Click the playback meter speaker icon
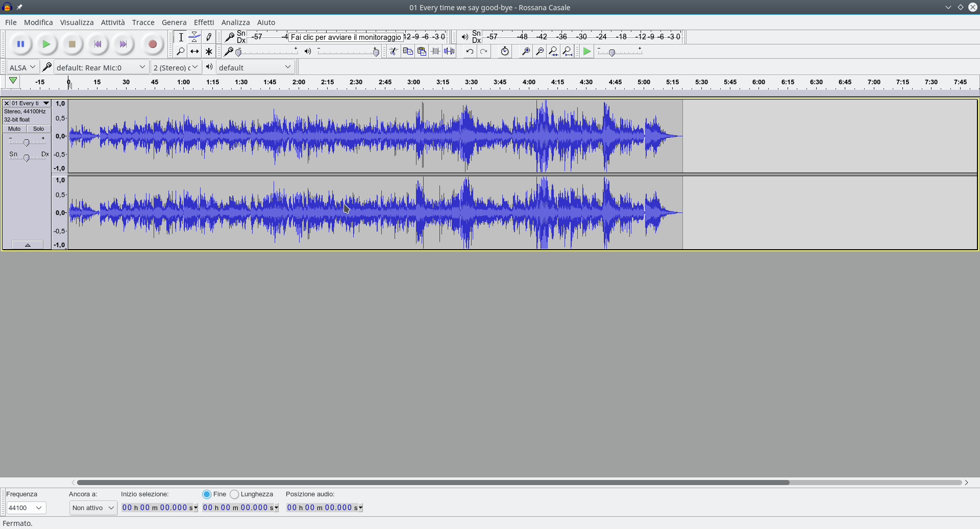980x529 pixels. click(464, 37)
